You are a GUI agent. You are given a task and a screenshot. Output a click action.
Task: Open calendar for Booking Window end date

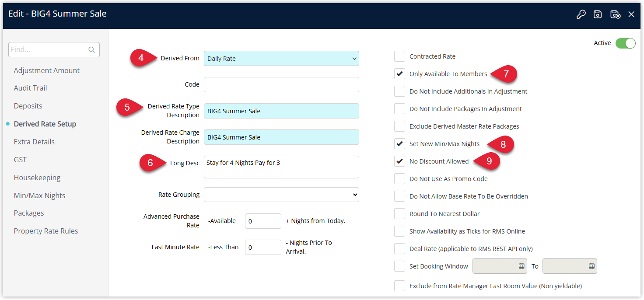click(x=591, y=266)
